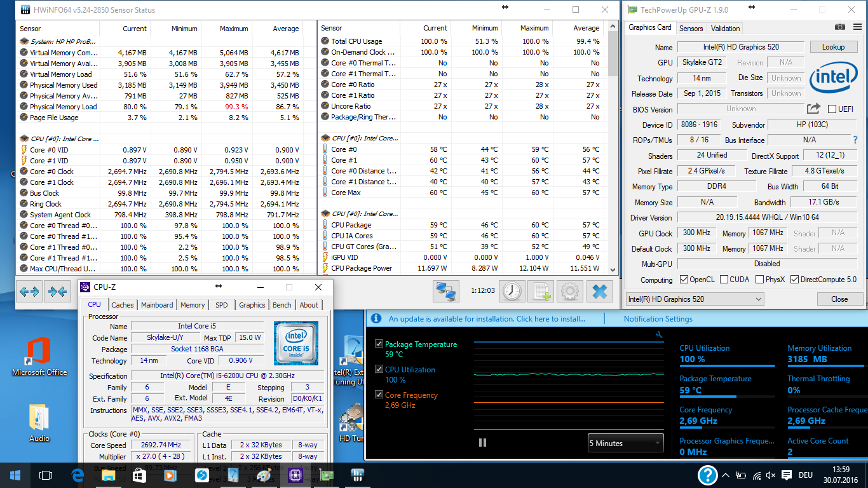Image resolution: width=868 pixels, height=488 pixels.
Task: Click HWiNFO expand columns arrows button
Action: [29, 292]
